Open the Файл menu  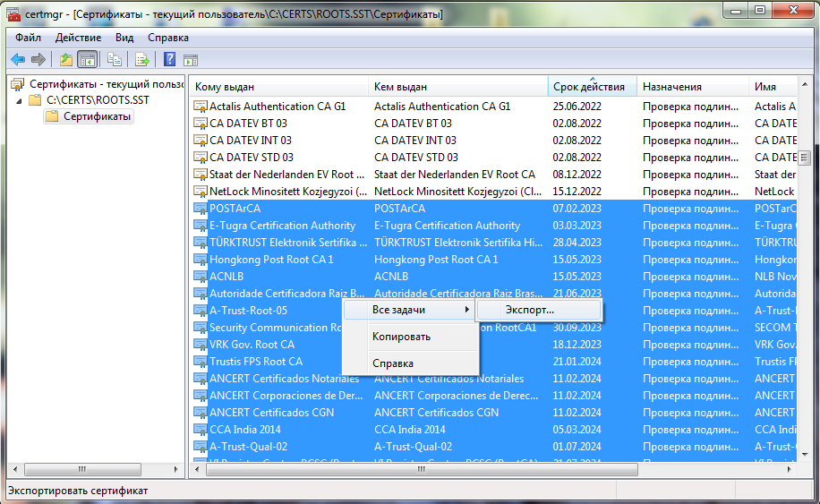tap(29, 38)
